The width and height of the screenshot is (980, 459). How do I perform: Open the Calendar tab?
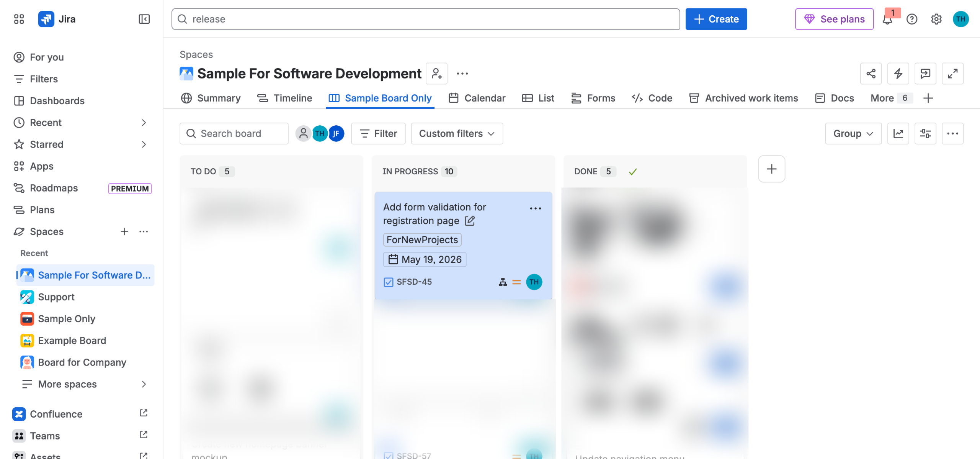coord(477,98)
